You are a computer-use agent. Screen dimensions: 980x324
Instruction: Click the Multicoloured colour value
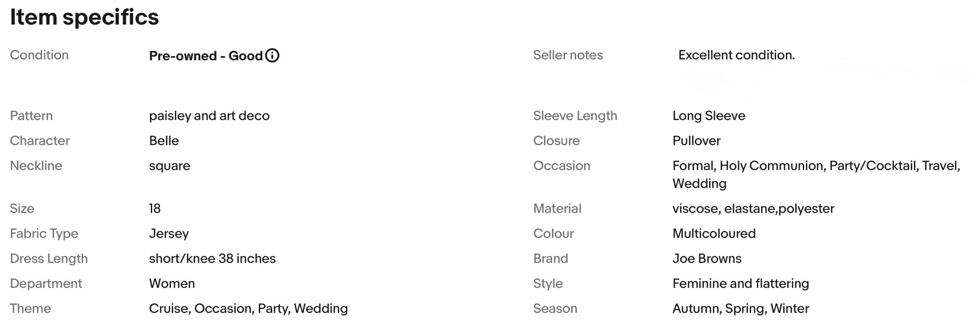[x=714, y=234]
